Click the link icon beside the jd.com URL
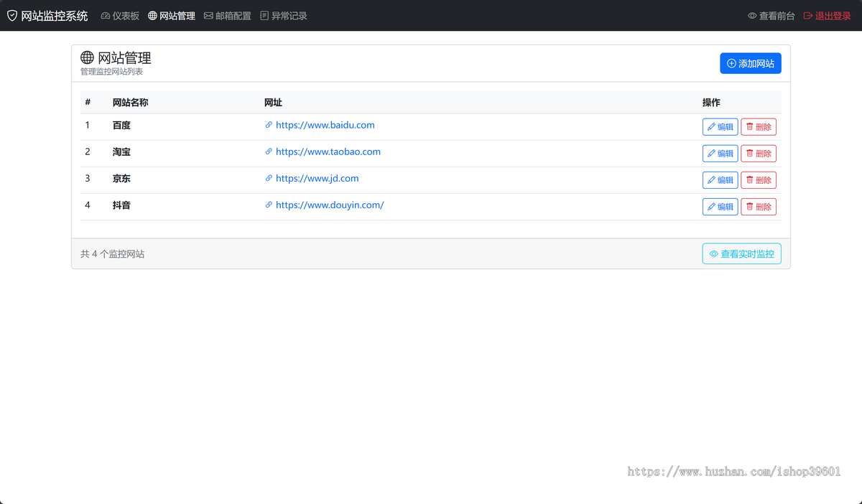 (269, 178)
